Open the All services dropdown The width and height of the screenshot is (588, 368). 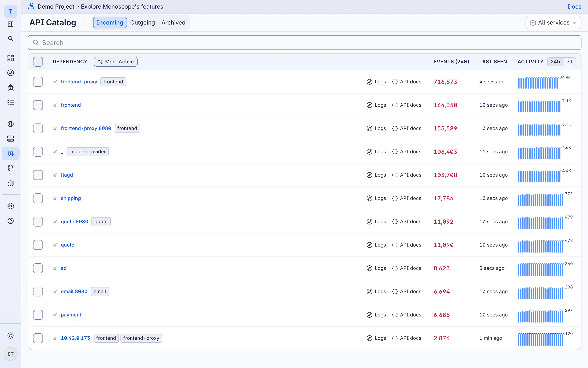[x=553, y=23]
